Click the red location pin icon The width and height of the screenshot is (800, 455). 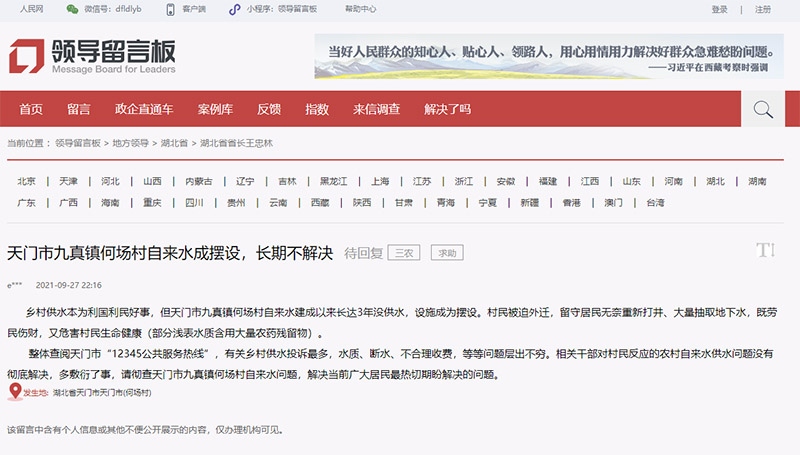tap(14, 392)
